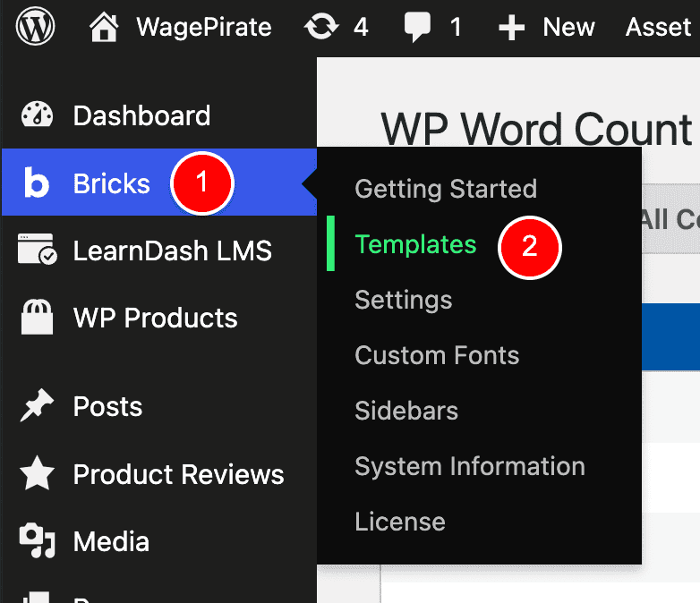Open System Information in Bricks submenu
This screenshot has width=700, height=603.
470,466
